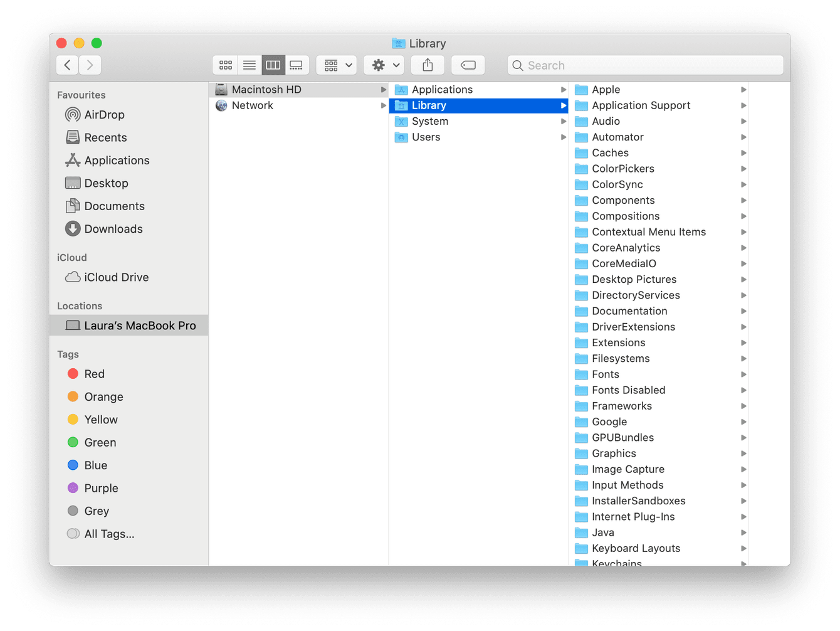Screen dimensions: 840x631
Task: Open iCloud Drive in the sidebar
Action: [116, 277]
